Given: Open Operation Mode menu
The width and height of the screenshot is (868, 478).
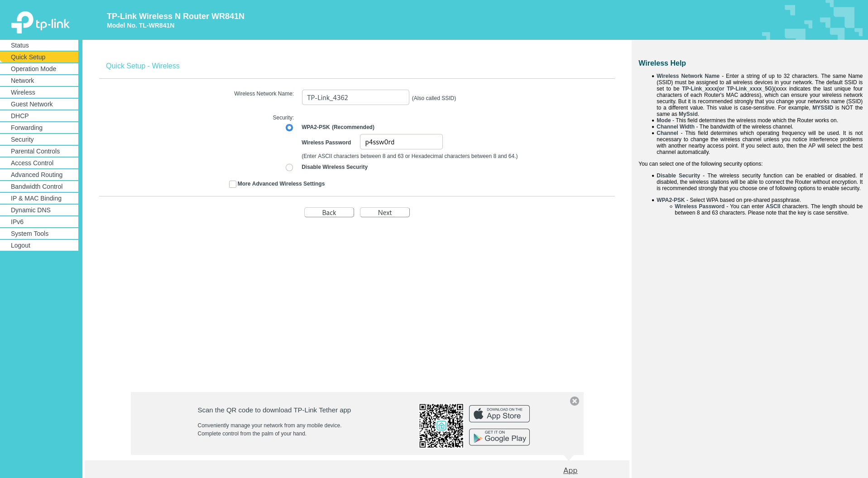Looking at the screenshot, I should pyautogui.click(x=39, y=69).
